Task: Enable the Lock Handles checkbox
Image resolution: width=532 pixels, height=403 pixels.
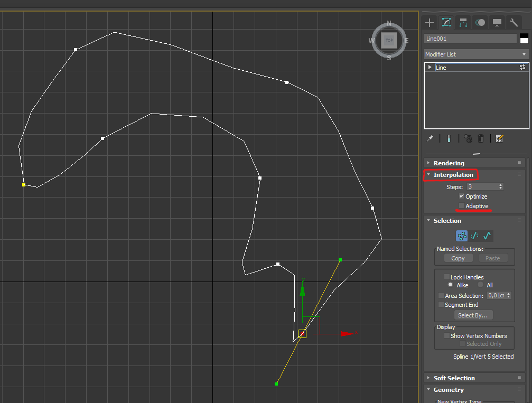Action: 447,277
